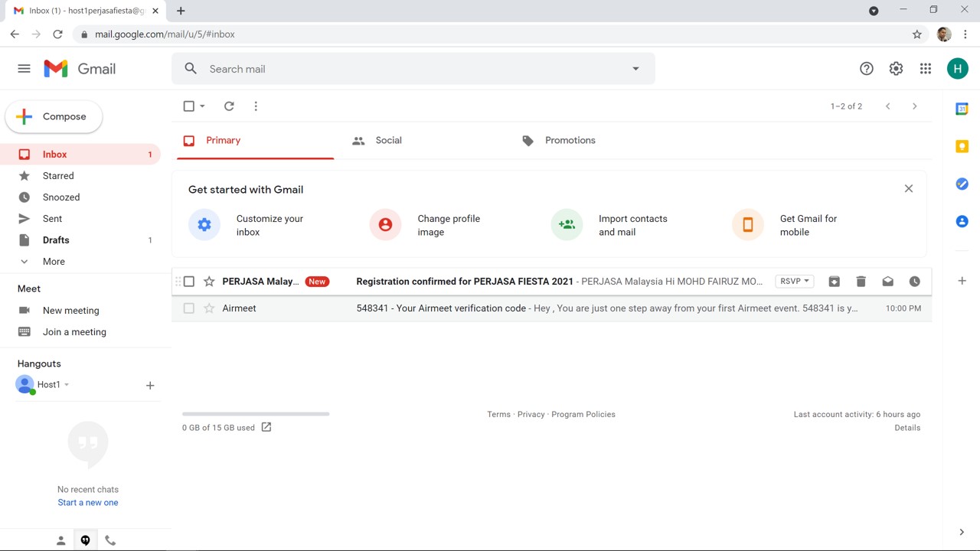This screenshot has height=551, width=980.
Task: Refresh the inbox
Action: pos(229,106)
